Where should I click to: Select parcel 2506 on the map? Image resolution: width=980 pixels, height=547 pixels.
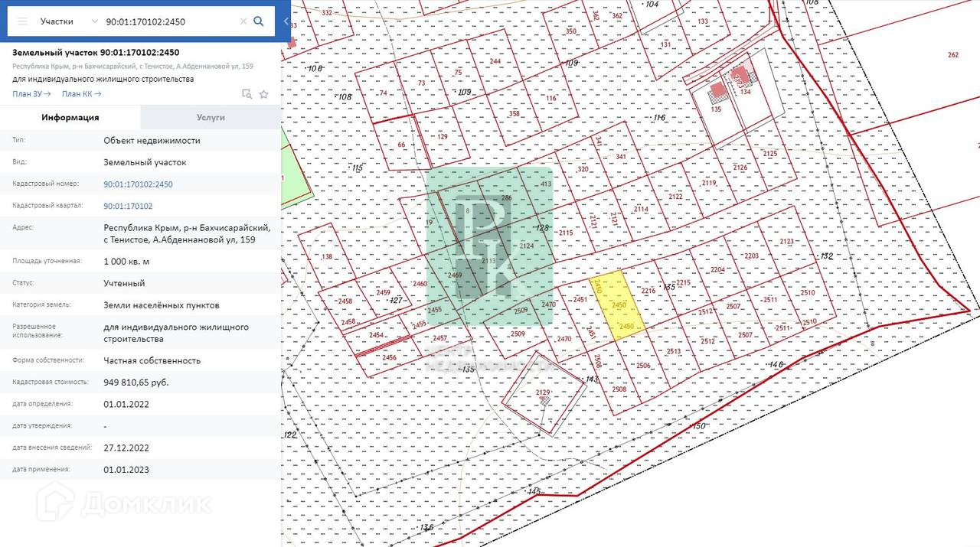pos(643,366)
